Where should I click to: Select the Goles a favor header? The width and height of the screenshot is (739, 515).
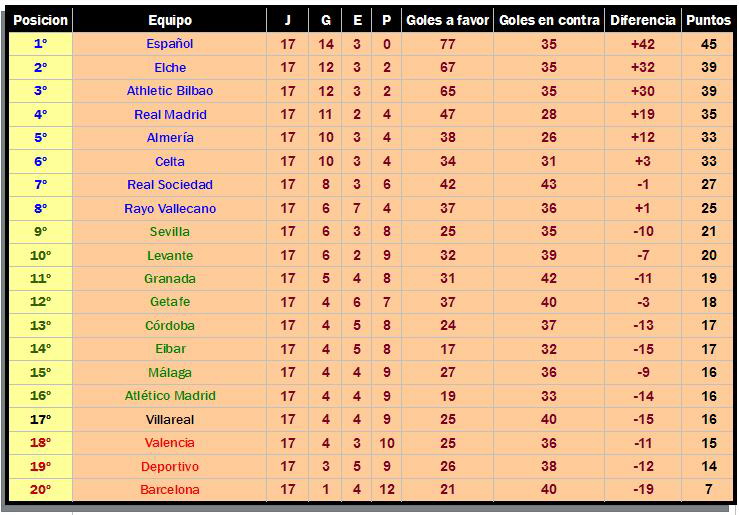447,20
